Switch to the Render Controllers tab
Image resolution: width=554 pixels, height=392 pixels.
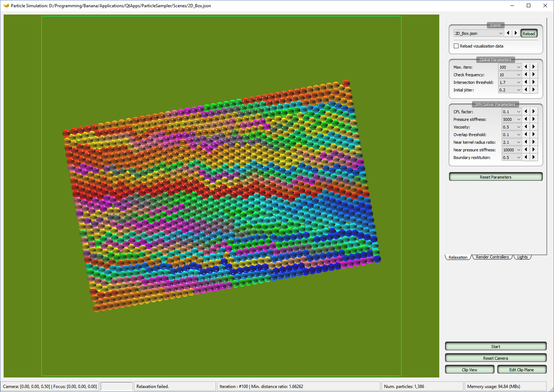(x=492, y=257)
